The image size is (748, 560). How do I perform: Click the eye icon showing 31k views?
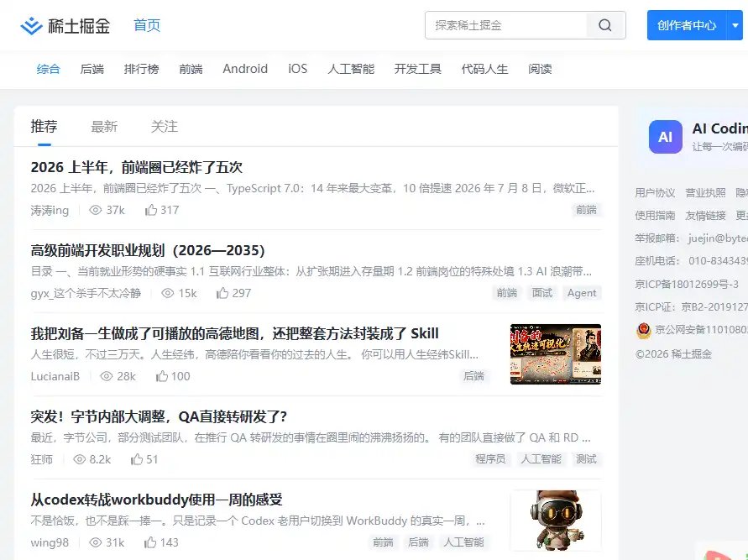coord(96,542)
